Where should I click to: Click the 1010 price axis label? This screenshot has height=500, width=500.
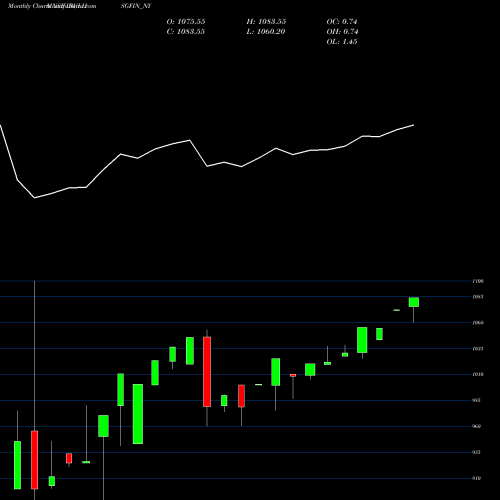477,374
